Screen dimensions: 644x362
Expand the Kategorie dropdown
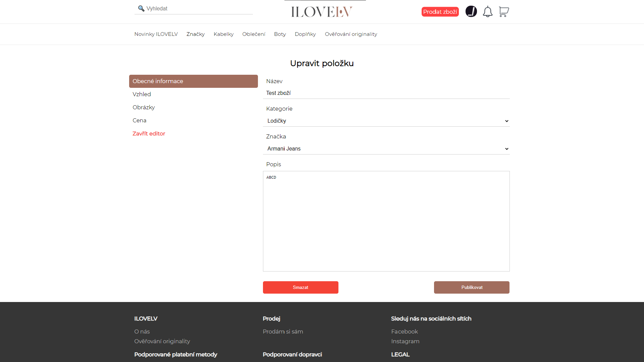(x=386, y=121)
